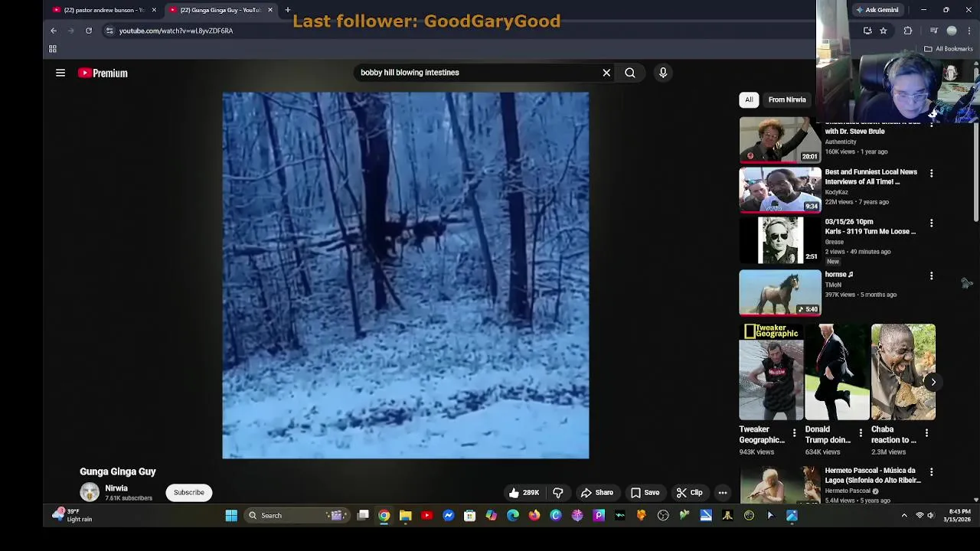Screen dimensions: 980x551
Task: Select the From Nirwia filter chip
Action: (787, 99)
